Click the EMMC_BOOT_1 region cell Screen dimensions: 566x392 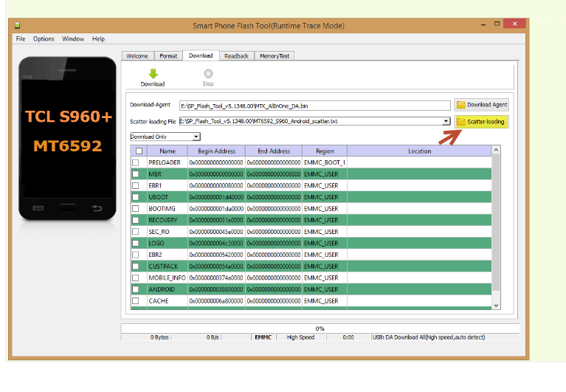tap(325, 162)
